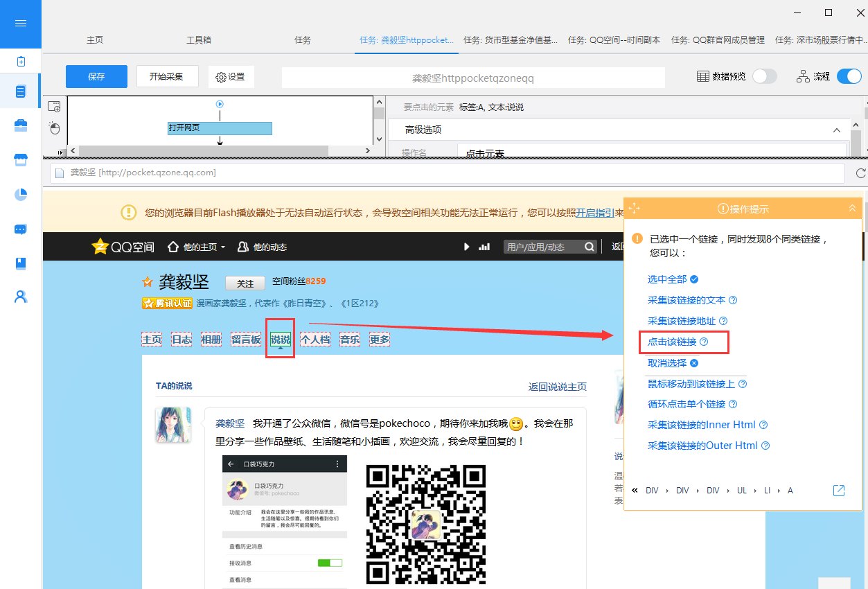
Task: Click the move handle on the tips panel
Action: tap(634, 208)
